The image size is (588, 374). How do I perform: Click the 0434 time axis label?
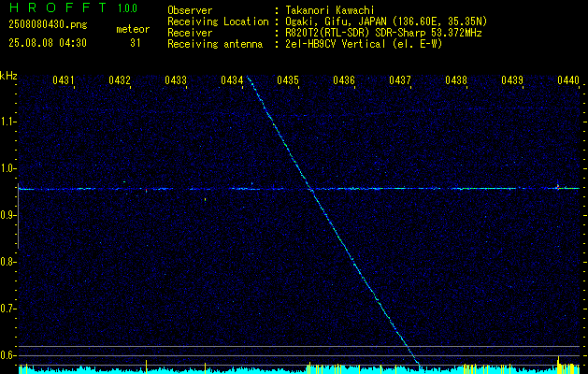coord(232,79)
